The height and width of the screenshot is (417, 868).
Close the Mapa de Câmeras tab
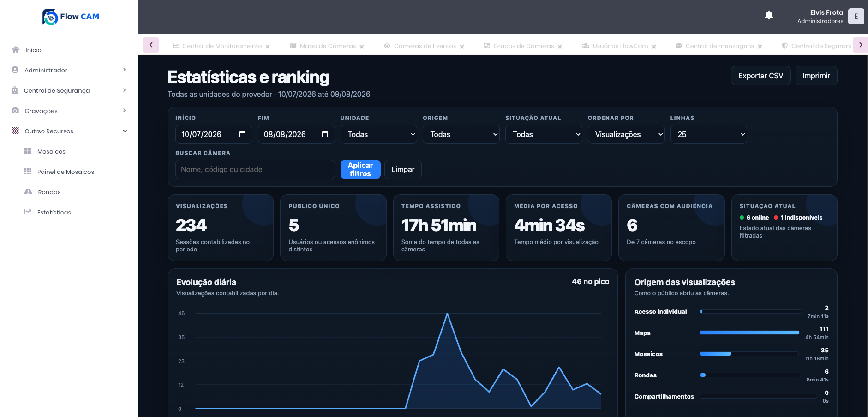pyautogui.click(x=362, y=47)
